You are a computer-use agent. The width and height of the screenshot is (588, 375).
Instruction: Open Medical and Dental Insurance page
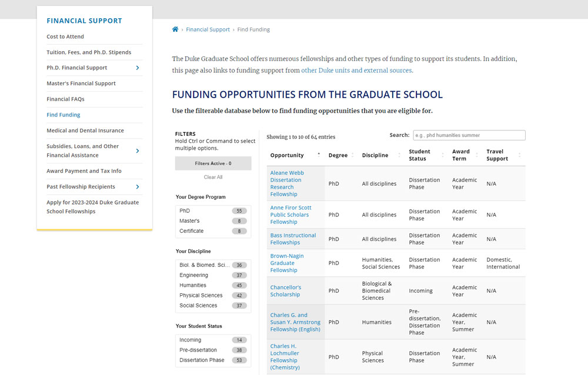[x=85, y=130]
